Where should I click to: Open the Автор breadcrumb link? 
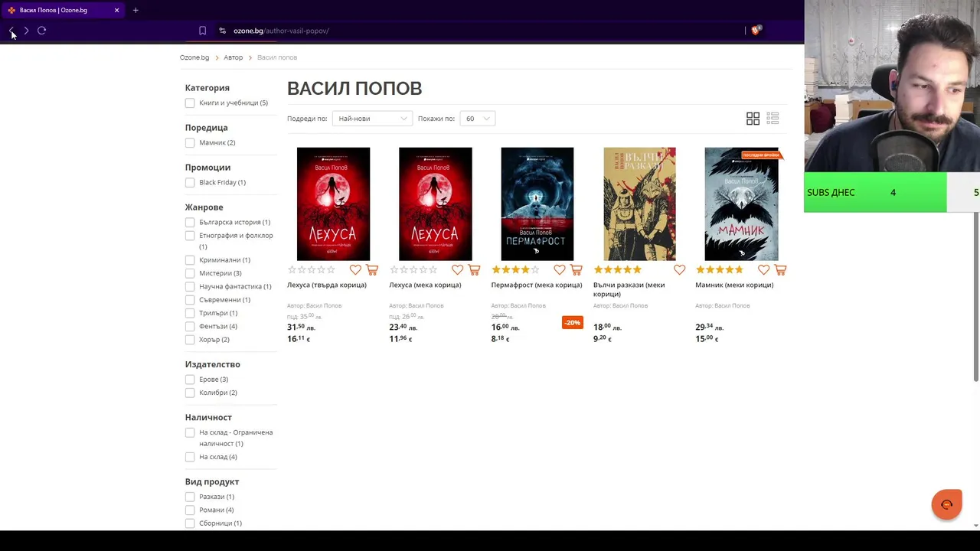click(x=234, y=57)
